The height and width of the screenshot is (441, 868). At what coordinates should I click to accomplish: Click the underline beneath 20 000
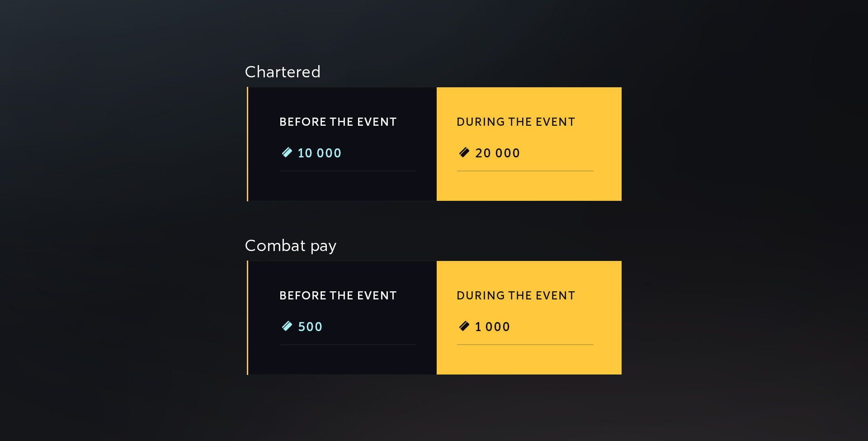tap(525, 171)
